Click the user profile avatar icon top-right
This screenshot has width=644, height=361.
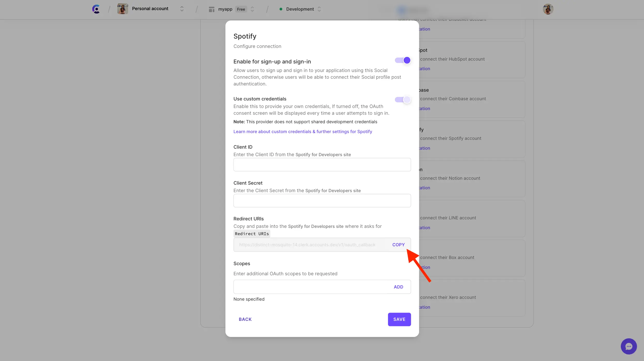(x=548, y=9)
